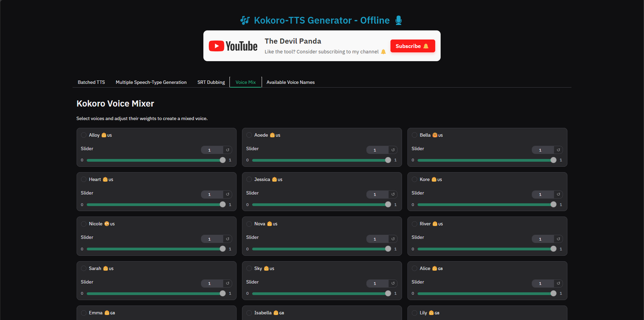Open the SRT Dubbing tab
Image resolution: width=644 pixels, height=320 pixels.
[211, 82]
